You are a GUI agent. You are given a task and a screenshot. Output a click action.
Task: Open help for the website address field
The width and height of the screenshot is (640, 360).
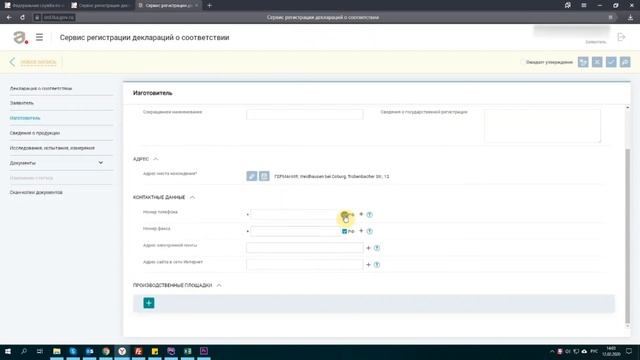click(377, 265)
